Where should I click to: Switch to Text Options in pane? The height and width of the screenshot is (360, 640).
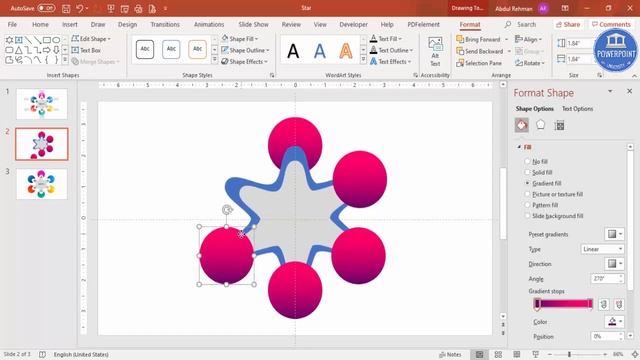click(x=577, y=109)
